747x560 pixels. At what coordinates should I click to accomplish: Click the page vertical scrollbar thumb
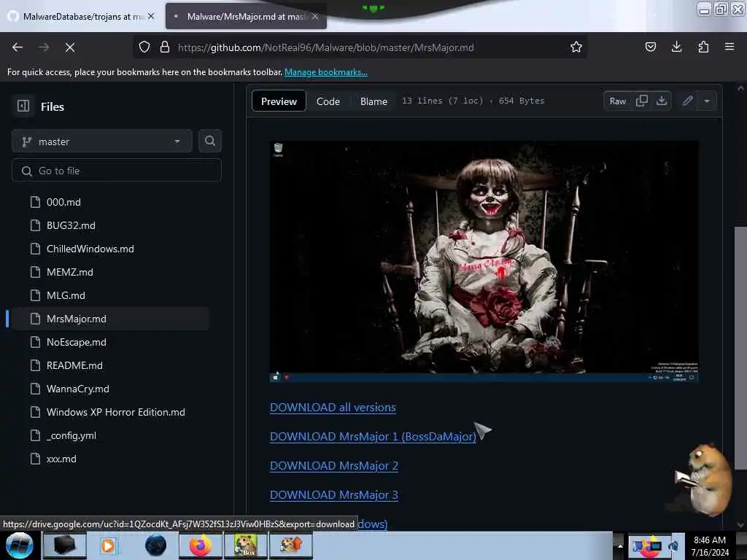click(740, 348)
